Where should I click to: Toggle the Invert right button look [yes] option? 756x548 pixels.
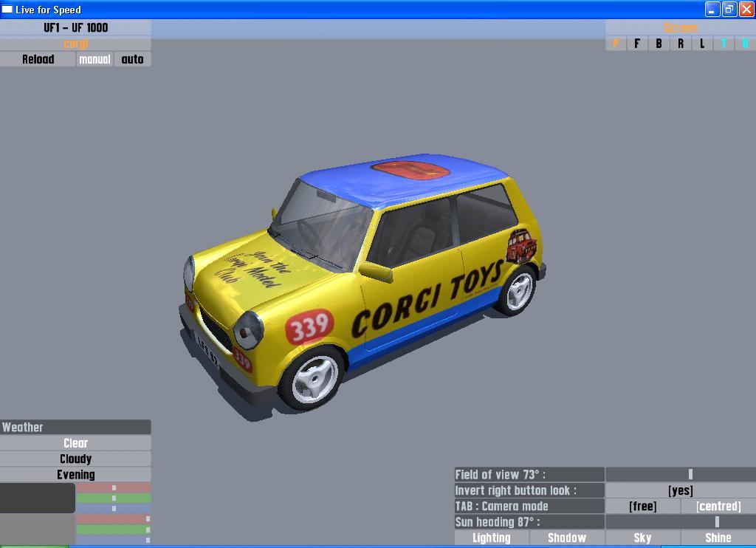click(x=681, y=490)
